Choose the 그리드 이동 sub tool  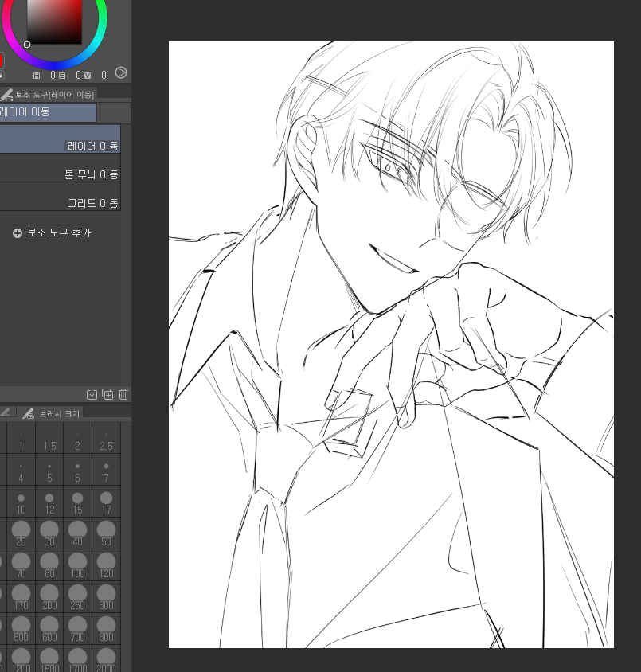[x=60, y=197]
